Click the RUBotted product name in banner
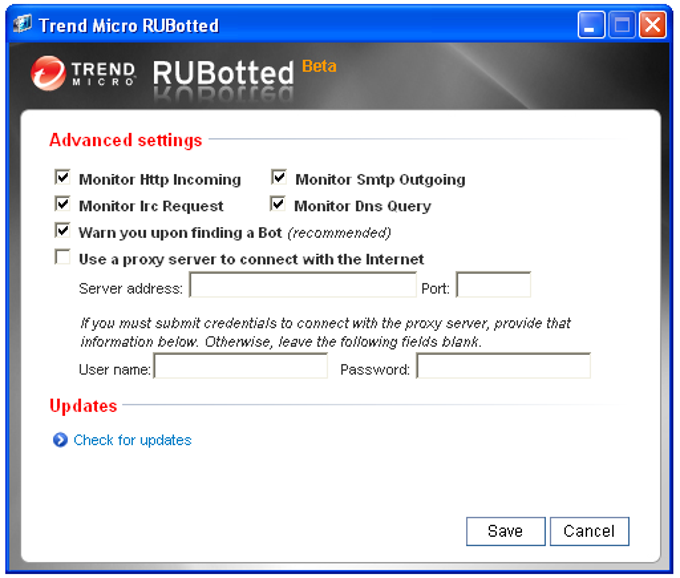The width and height of the screenshot is (680, 578). point(223,73)
